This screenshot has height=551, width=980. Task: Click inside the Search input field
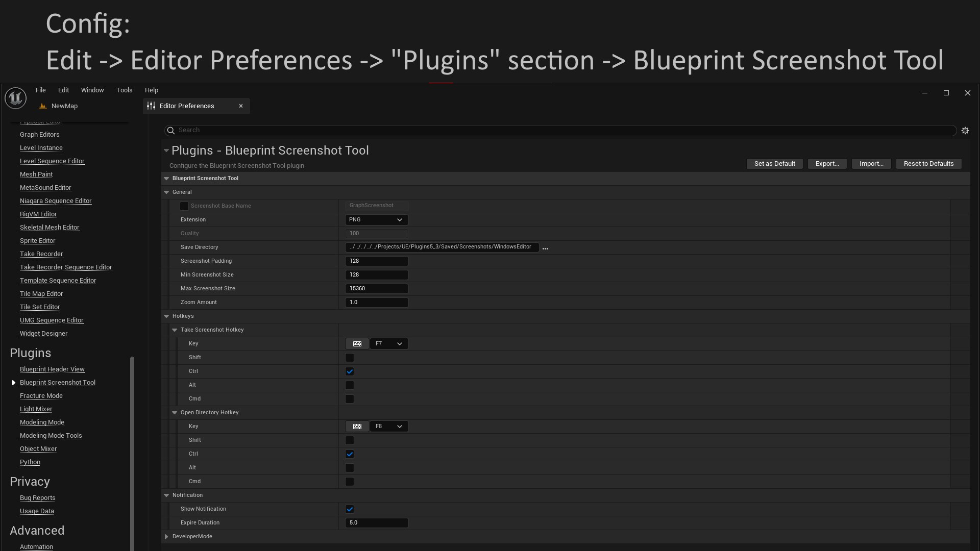coord(357,130)
